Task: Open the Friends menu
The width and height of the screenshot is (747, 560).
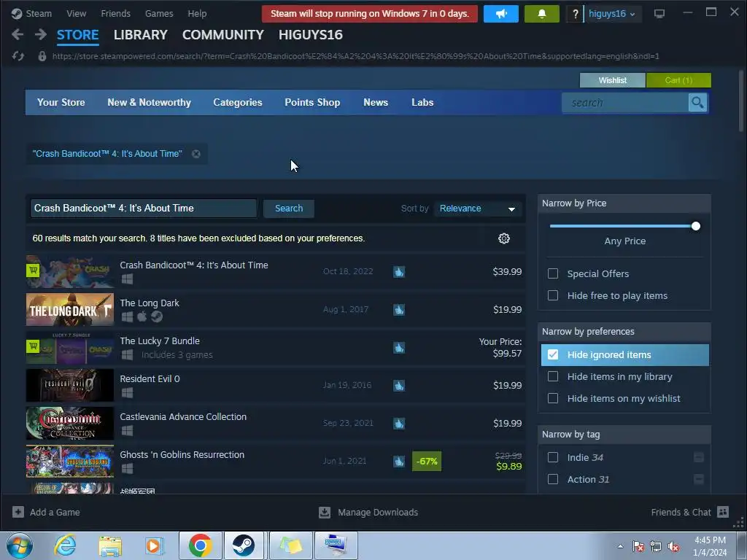Action: click(116, 14)
